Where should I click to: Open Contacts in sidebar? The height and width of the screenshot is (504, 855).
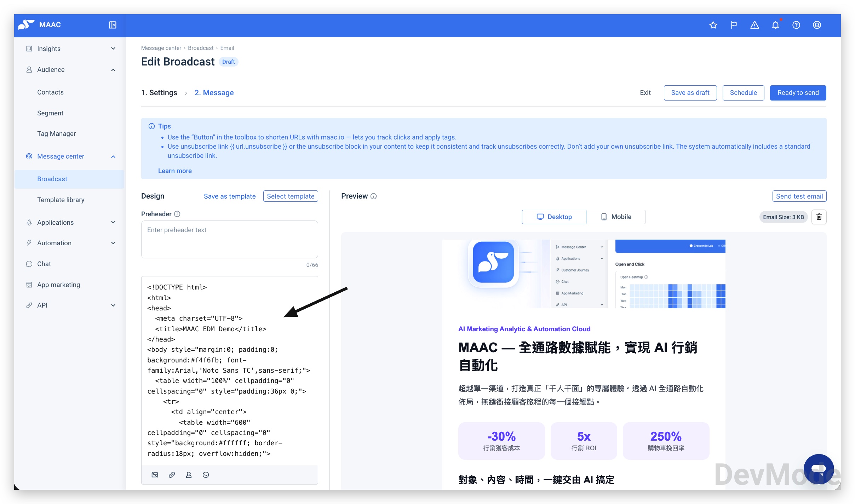click(50, 92)
